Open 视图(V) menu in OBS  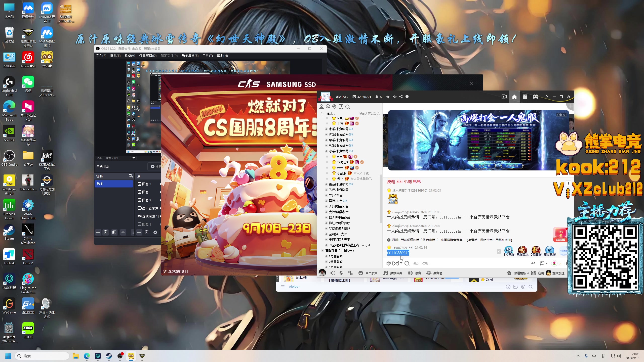[130, 56]
